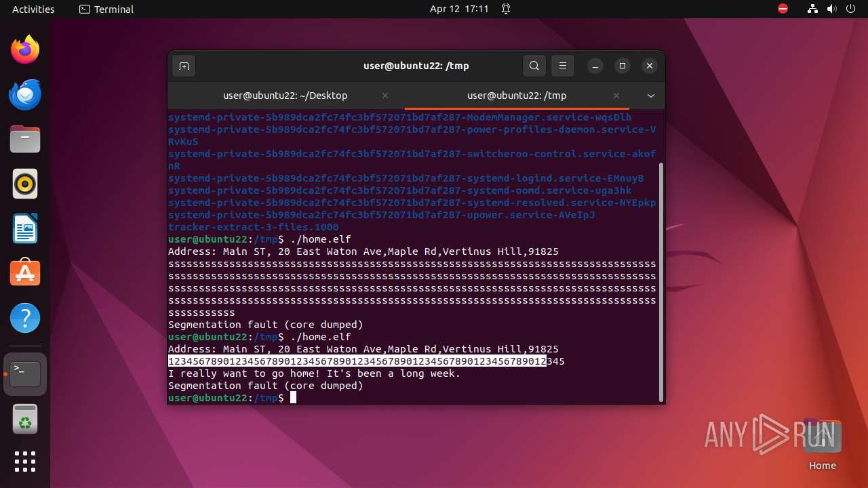This screenshot has width=868, height=488.
Task: Click the systemd-oomd.service-uga3hk entry
Action: 400,190
